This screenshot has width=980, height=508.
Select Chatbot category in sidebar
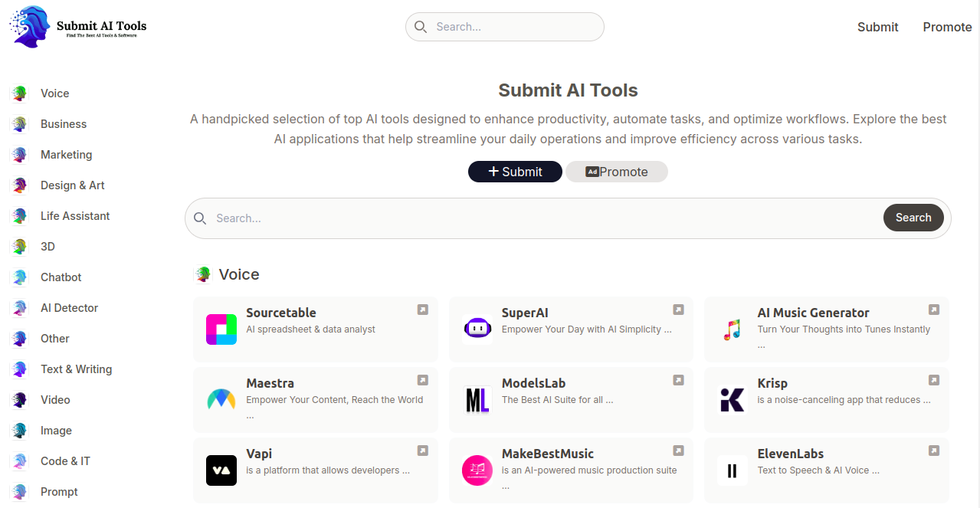point(61,277)
